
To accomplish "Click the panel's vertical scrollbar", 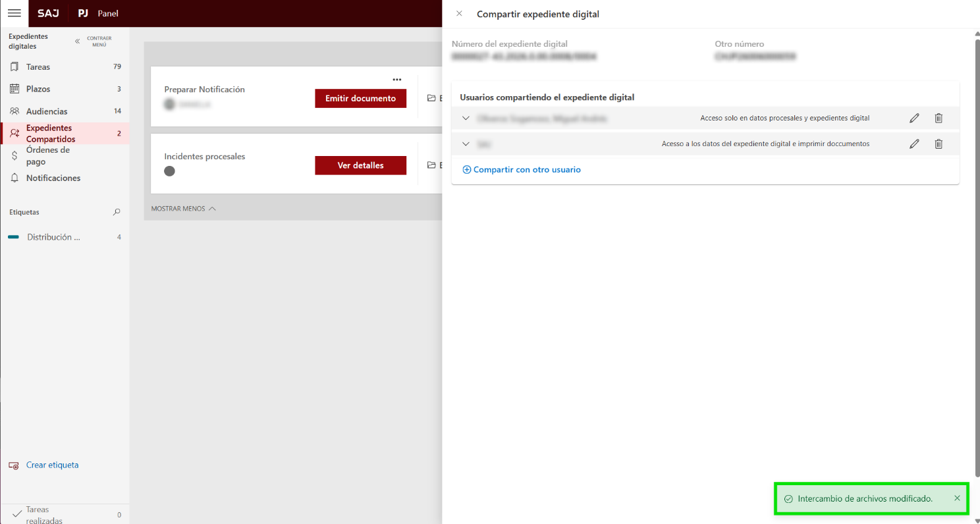I will click(x=976, y=250).
